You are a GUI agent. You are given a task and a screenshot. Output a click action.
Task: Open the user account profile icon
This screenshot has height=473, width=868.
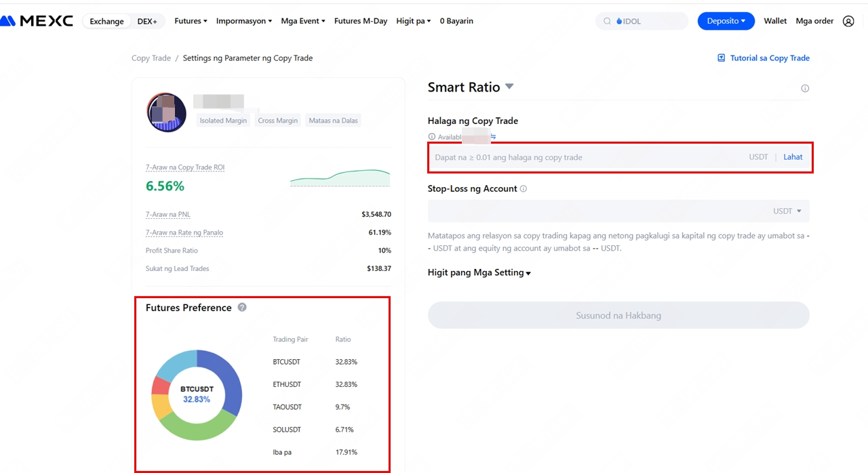848,21
